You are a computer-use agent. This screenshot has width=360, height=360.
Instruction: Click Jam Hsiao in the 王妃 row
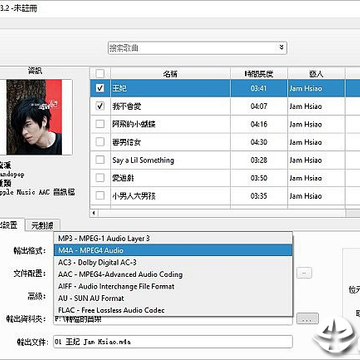coord(306,88)
